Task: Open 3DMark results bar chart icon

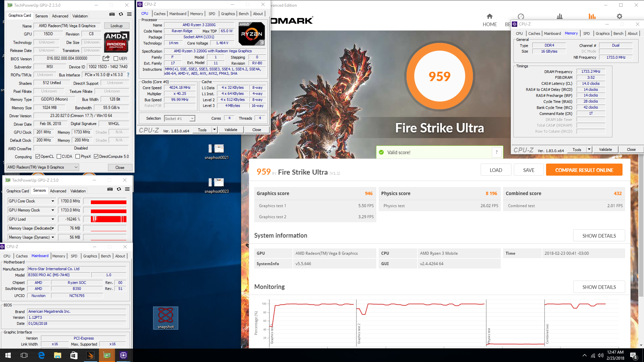Action: tap(559, 16)
